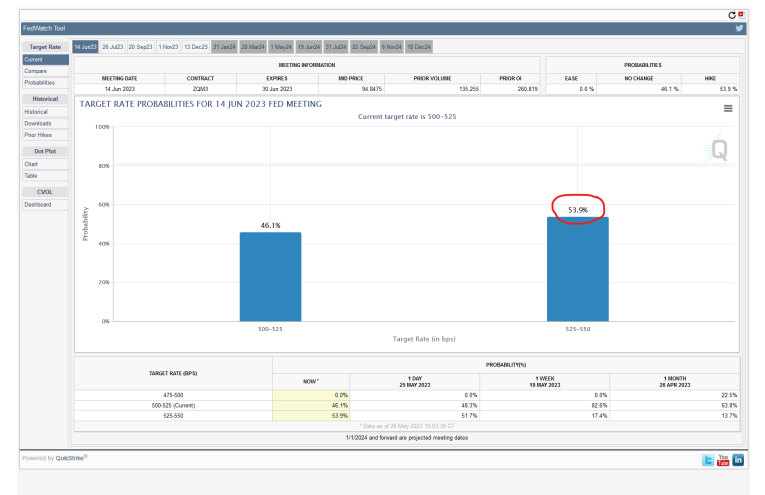The height and width of the screenshot is (495, 765).
Task: Open the 31 Jan24 projected meeting tab
Action: pyautogui.click(x=224, y=46)
